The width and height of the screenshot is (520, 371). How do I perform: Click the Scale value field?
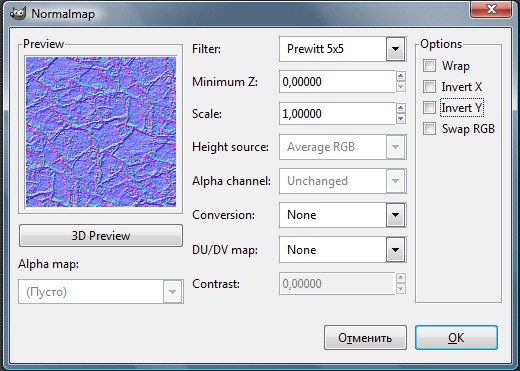(x=337, y=114)
